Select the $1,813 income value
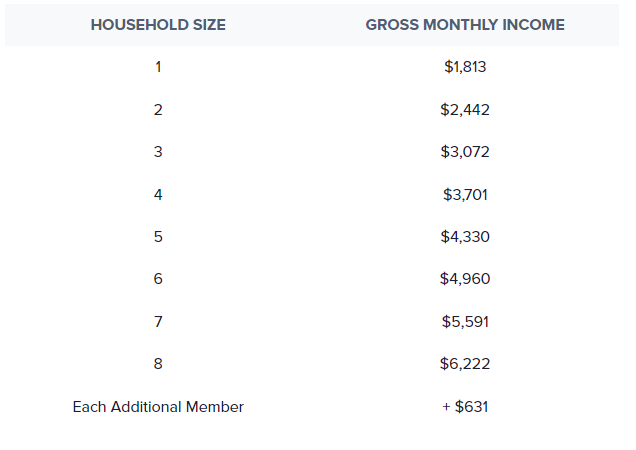This screenshot has width=636, height=450. (x=465, y=67)
